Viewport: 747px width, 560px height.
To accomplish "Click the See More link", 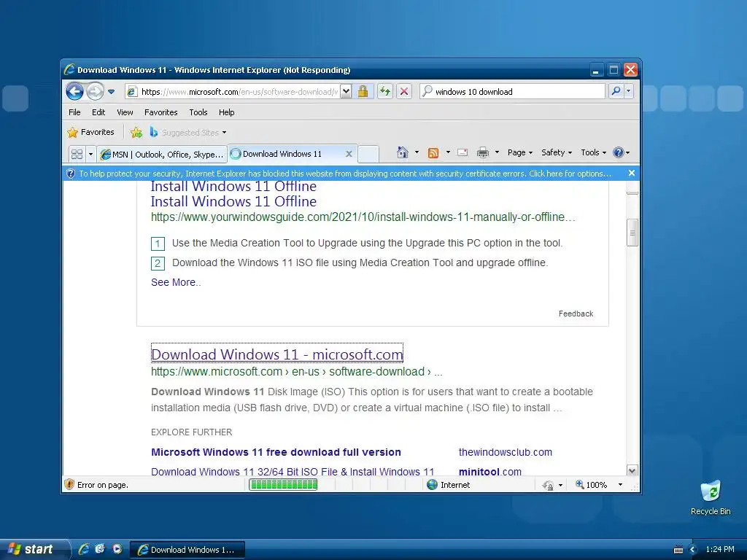I will pos(176,282).
